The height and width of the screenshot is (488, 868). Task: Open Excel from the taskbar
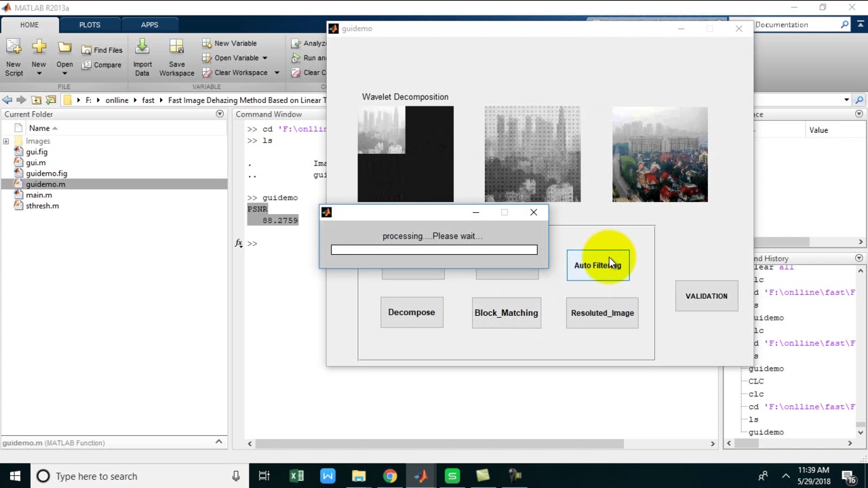[x=296, y=476]
